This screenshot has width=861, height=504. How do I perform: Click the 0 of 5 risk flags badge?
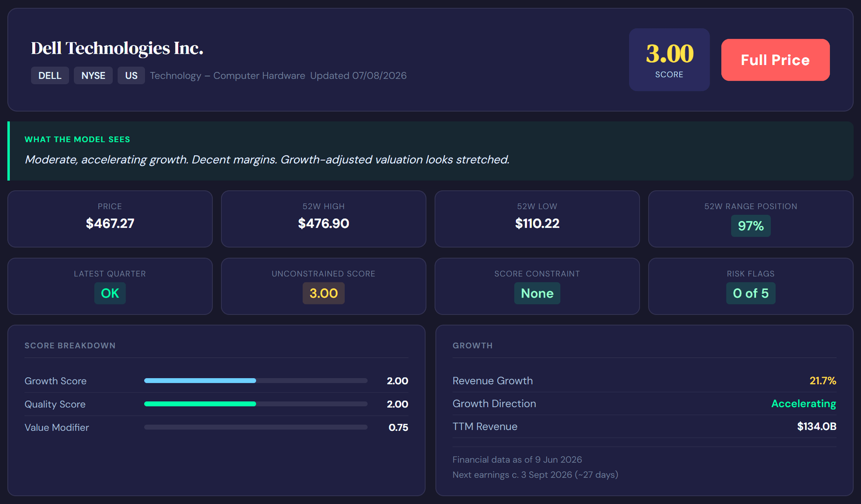[x=751, y=293]
